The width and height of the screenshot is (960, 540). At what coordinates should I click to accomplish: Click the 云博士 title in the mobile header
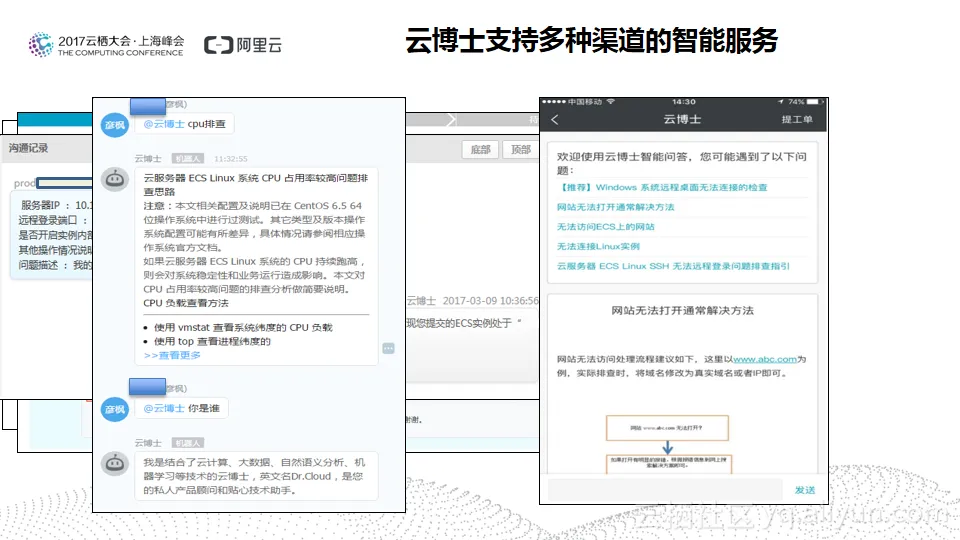[682, 119]
